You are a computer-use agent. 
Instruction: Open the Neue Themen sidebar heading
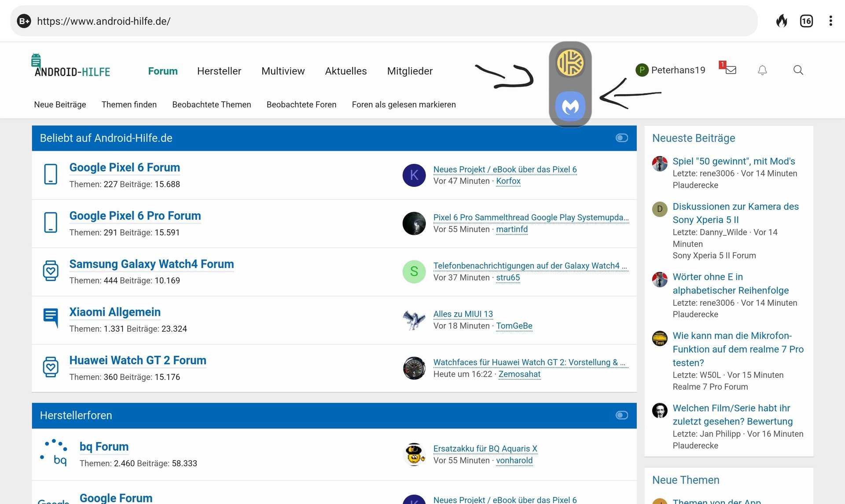point(686,480)
